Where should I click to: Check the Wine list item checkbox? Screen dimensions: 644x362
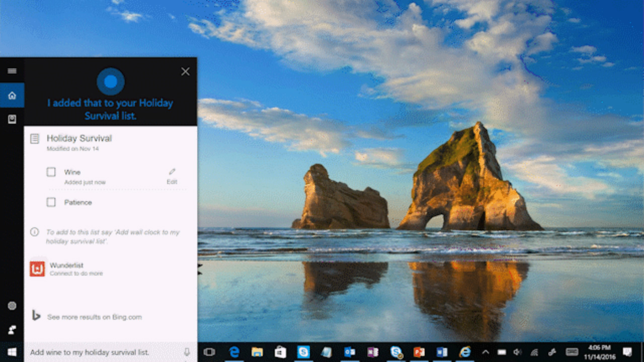click(50, 172)
